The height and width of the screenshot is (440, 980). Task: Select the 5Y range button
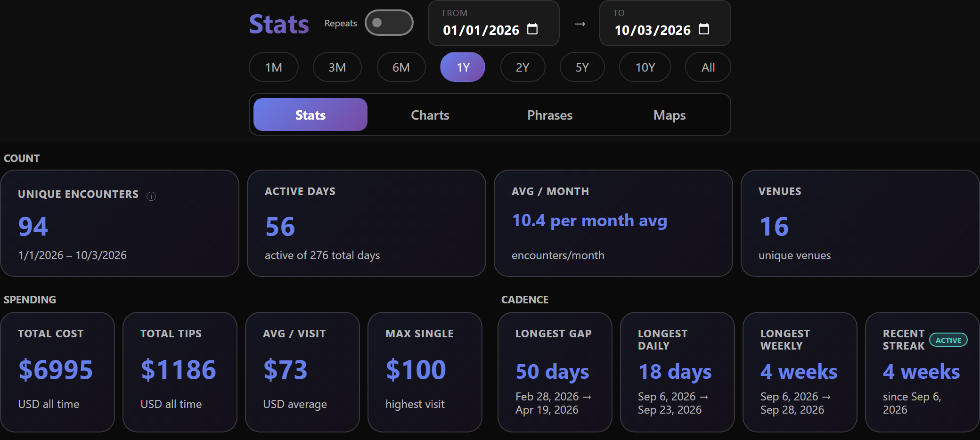pos(582,67)
